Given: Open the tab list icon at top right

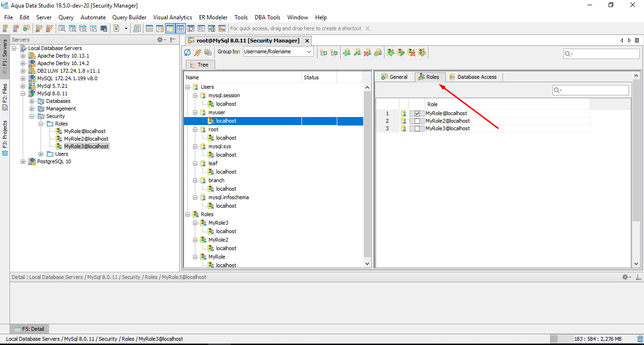Looking at the screenshot, I should [x=637, y=41].
